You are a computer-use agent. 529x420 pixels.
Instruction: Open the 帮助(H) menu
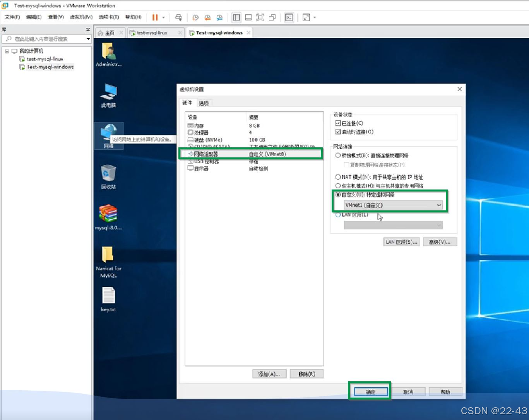[134, 17]
